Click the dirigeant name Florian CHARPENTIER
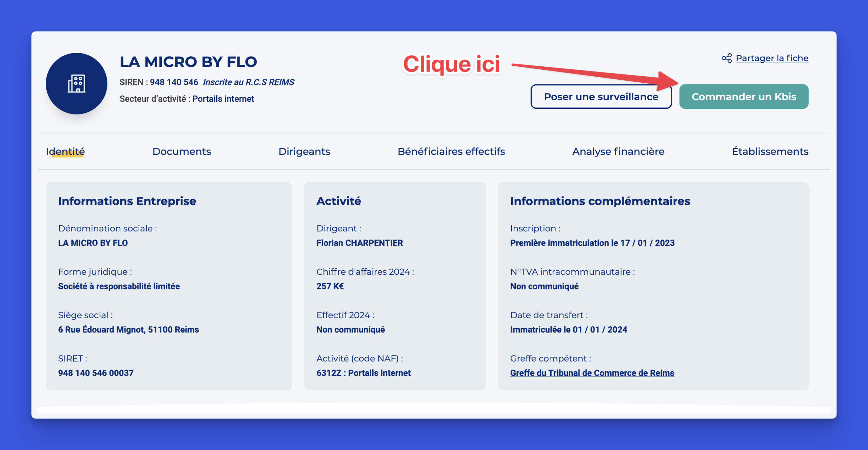 359,243
